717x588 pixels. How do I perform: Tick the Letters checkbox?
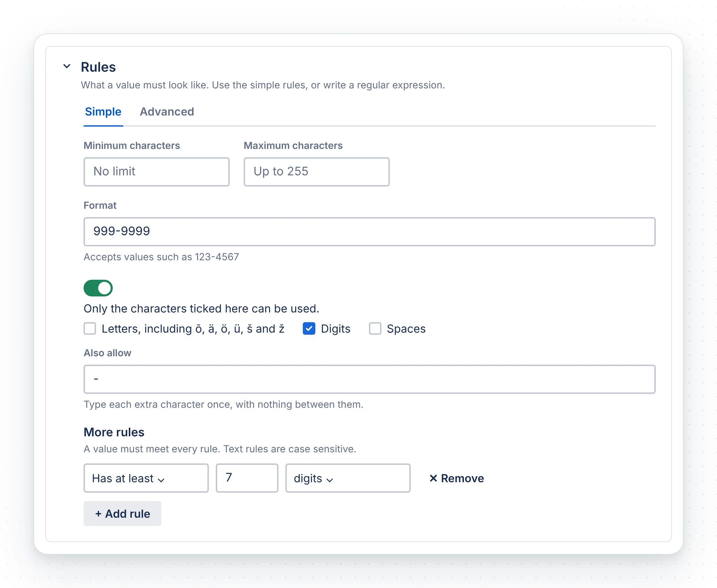[90, 328]
